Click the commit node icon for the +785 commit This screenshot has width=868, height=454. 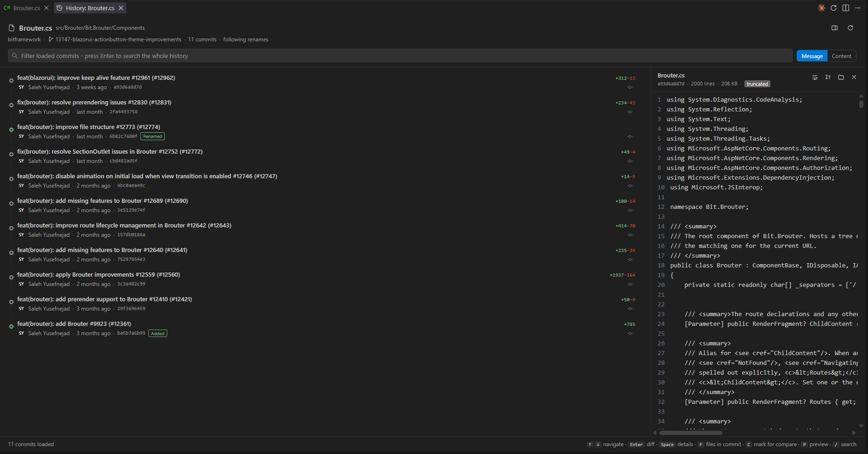(x=630, y=333)
